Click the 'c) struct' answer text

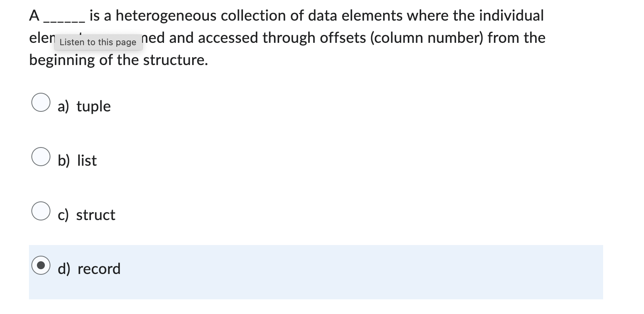pyautogui.click(x=86, y=214)
